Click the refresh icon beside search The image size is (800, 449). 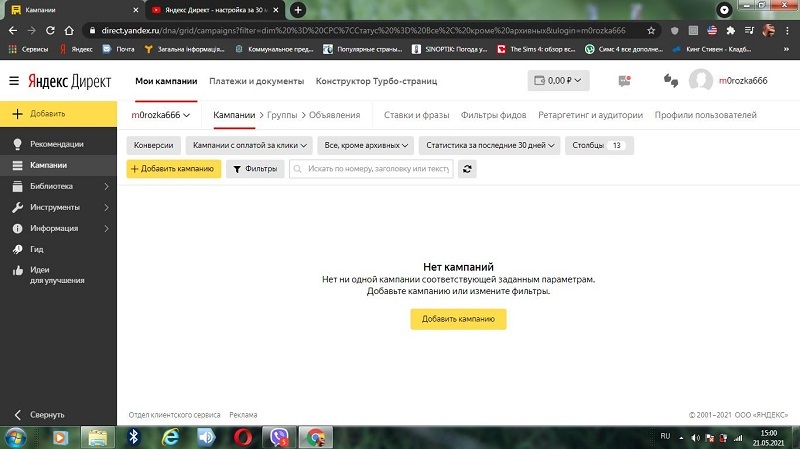[x=467, y=169]
